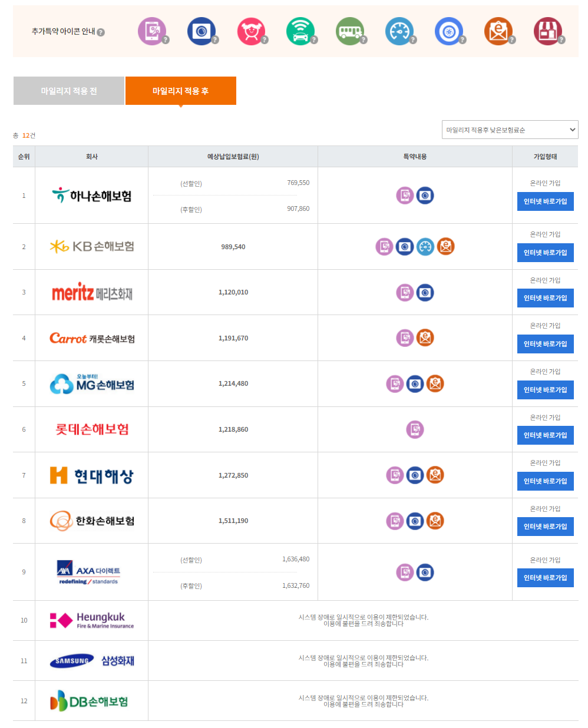Screen dimensions: 588x728
Task: Click the purple mileage icon in the AXA다이렉트 row
Action: [405, 573]
